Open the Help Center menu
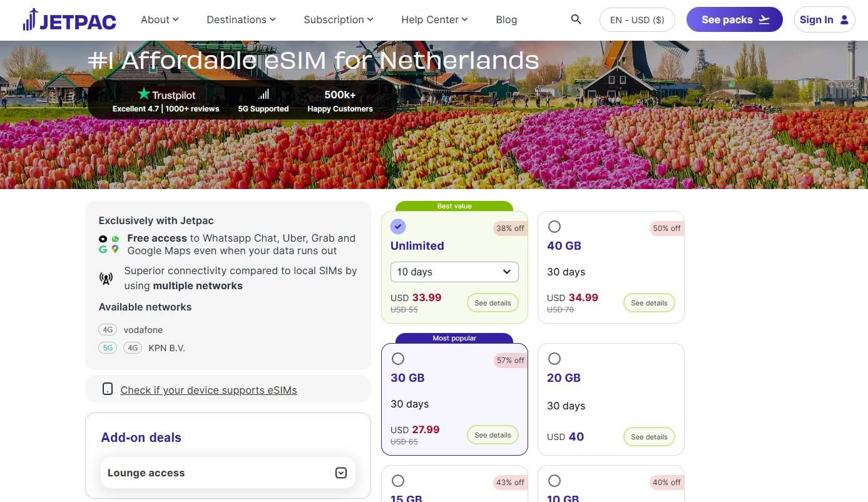Screen dimensions: 868x502 click(434, 19)
